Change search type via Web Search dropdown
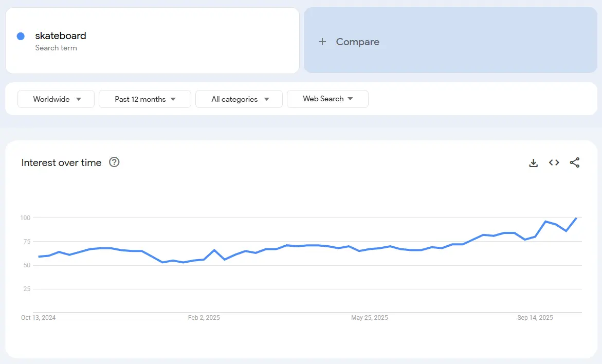The image size is (602, 364). [x=327, y=99]
